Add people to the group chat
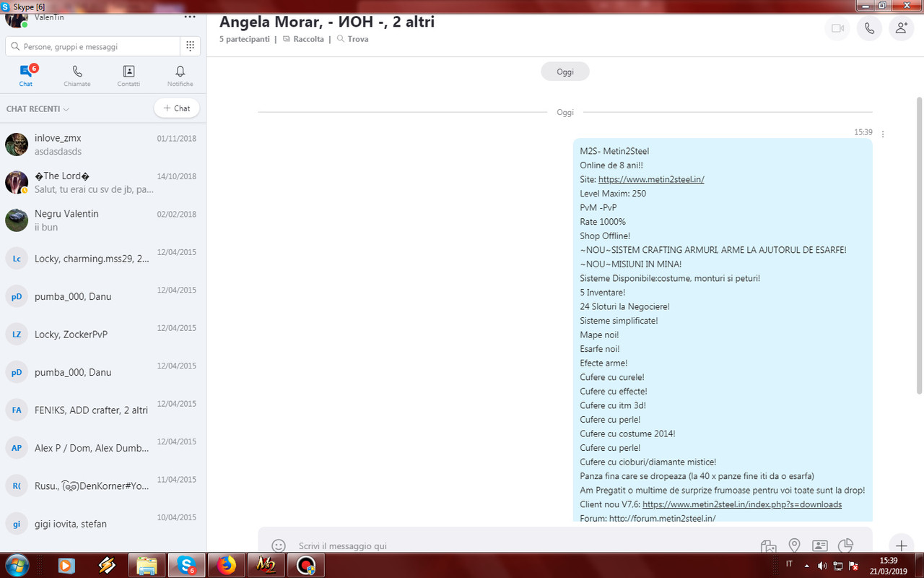Screen dimensions: 924x578 tap(901, 28)
